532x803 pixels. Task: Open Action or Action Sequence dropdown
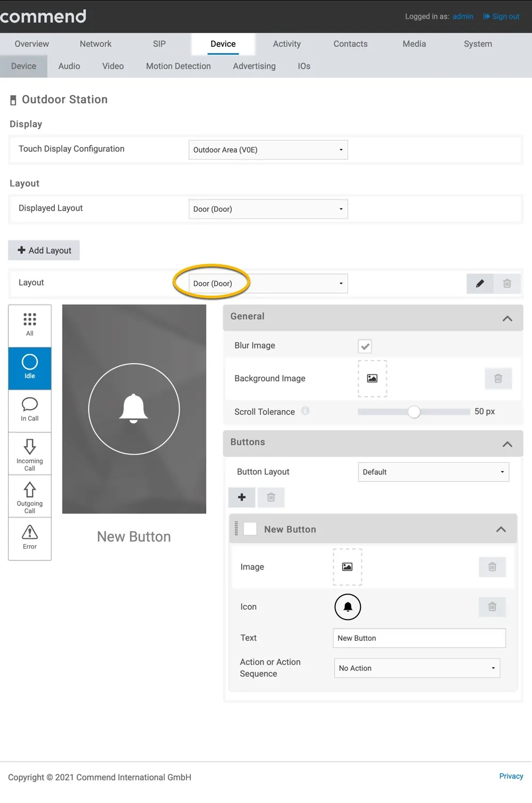(x=417, y=668)
